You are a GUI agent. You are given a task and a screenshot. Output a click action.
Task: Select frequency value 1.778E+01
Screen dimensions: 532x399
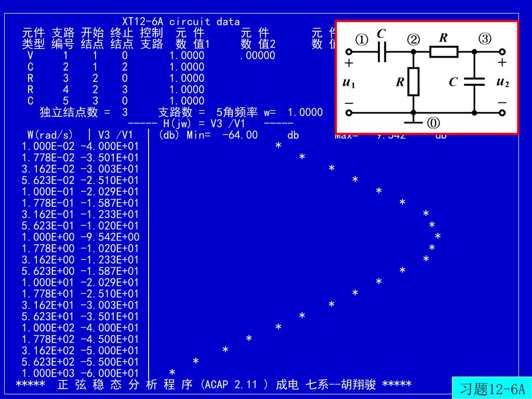click(x=48, y=294)
